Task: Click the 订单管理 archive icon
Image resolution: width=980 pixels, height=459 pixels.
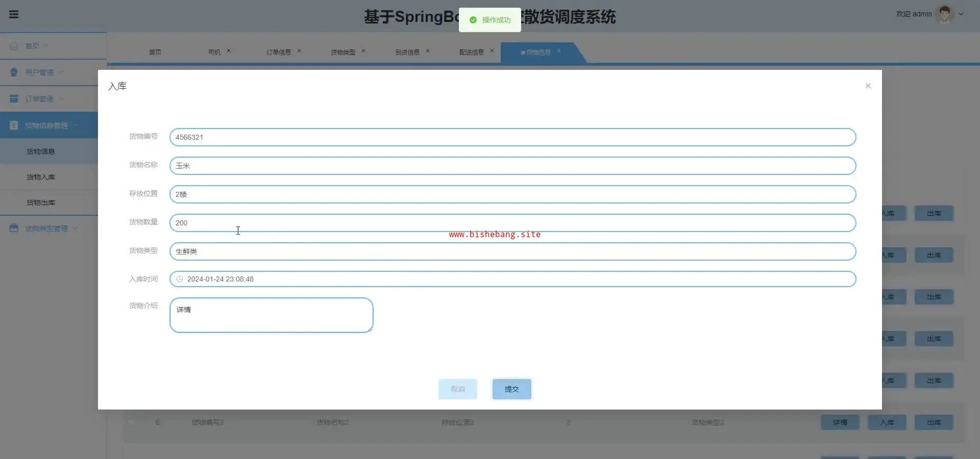Action: pos(14,98)
